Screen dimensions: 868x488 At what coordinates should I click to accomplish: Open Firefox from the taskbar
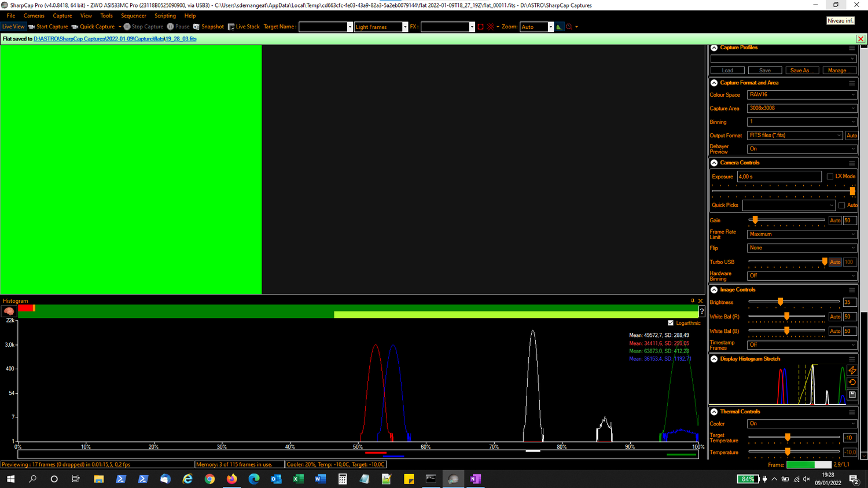tap(231, 479)
